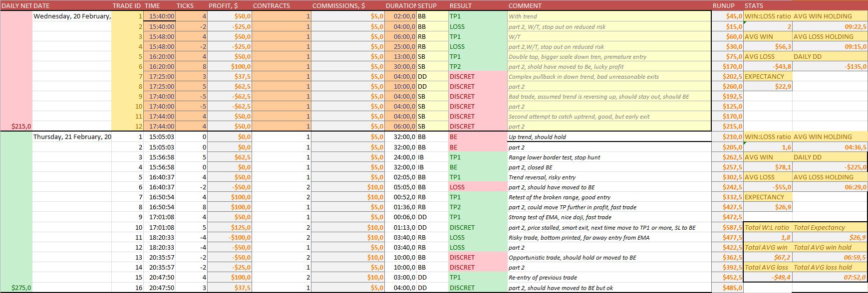Select the $56,3 avg win value
Viewport: 868px width, 293px height.
click(x=768, y=46)
